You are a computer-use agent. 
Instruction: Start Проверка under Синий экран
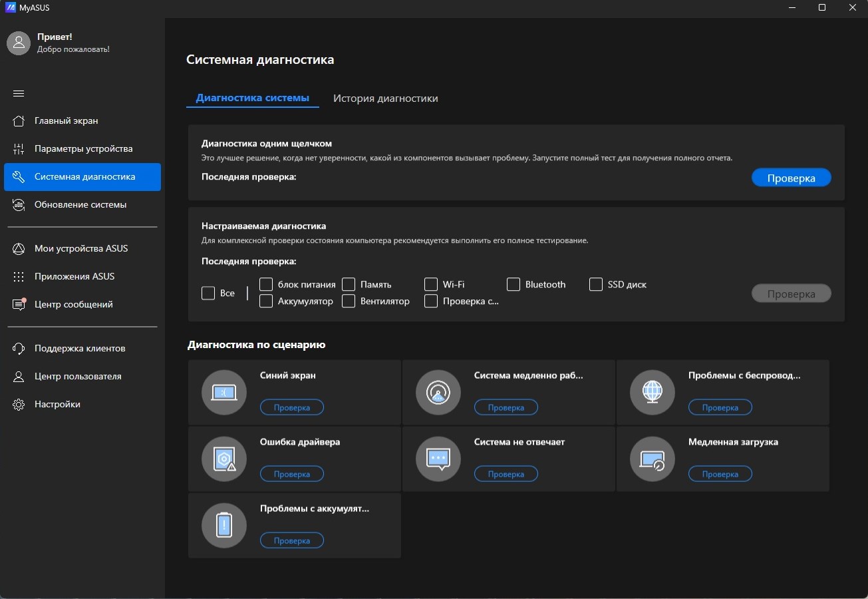291,407
